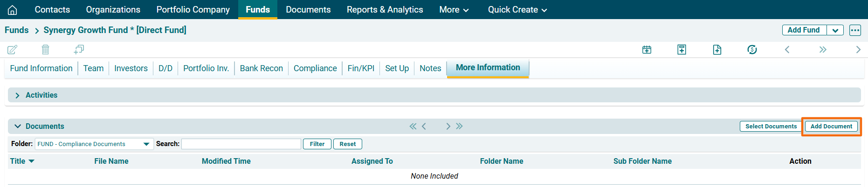Click the duplicate record icon
868x187 pixels.
point(79,49)
